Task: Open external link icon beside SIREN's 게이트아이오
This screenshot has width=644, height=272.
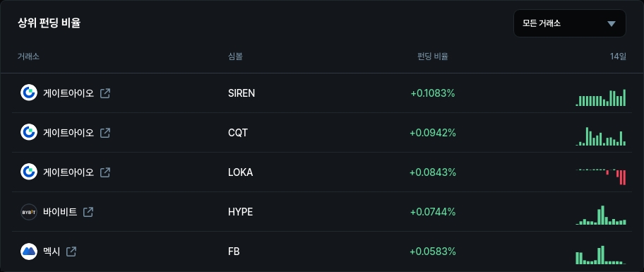Action: [105, 93]
